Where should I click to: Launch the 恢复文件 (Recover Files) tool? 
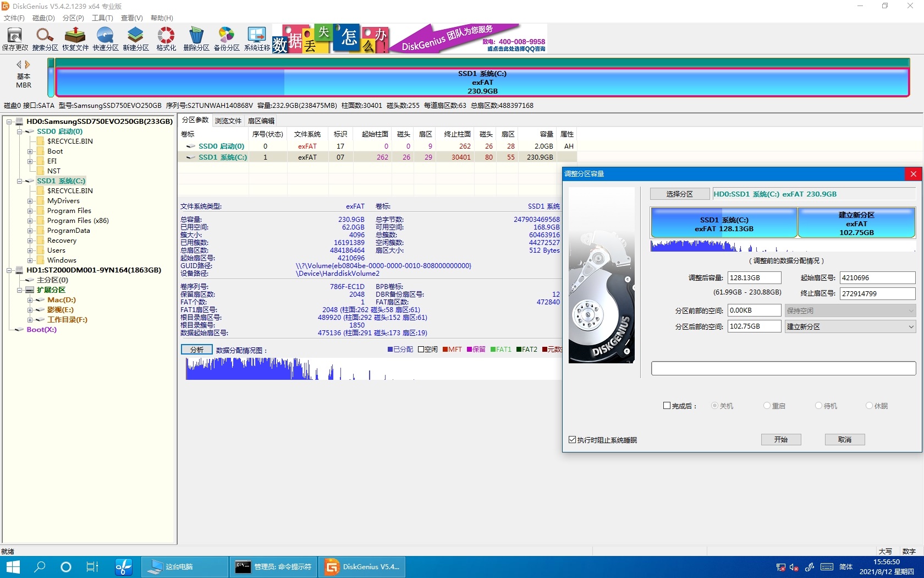(x=75, y=39)
